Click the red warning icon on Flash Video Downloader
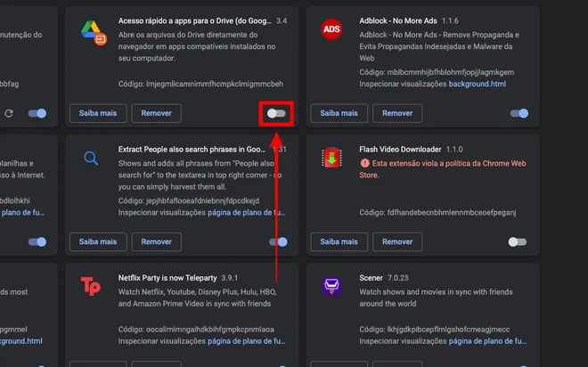 [364, 163]
